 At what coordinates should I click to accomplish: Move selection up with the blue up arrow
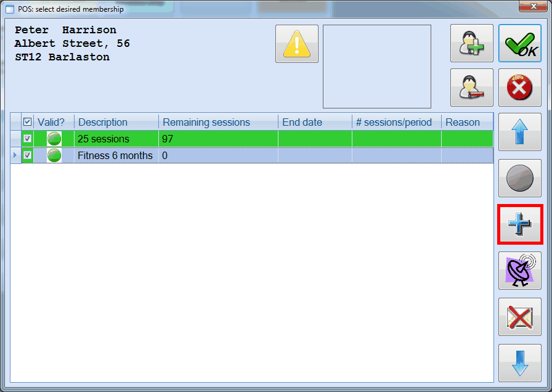coord(519,132)
